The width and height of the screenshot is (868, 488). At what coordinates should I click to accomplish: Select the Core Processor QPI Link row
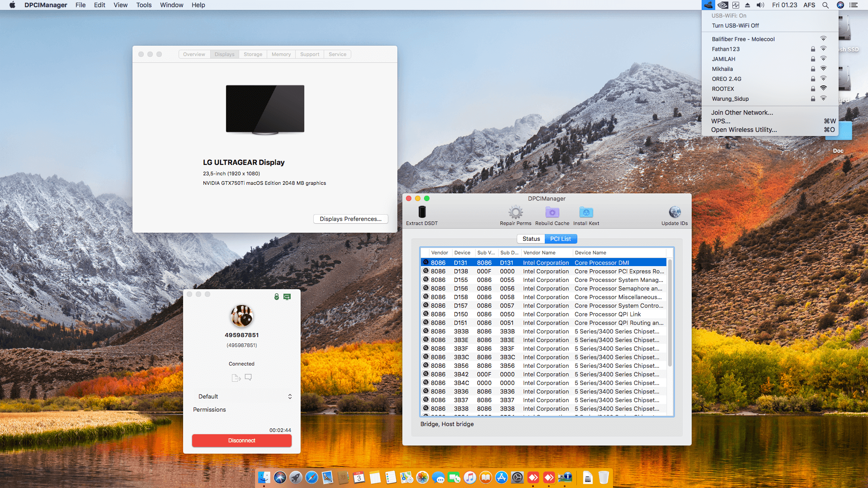[542, 314]
